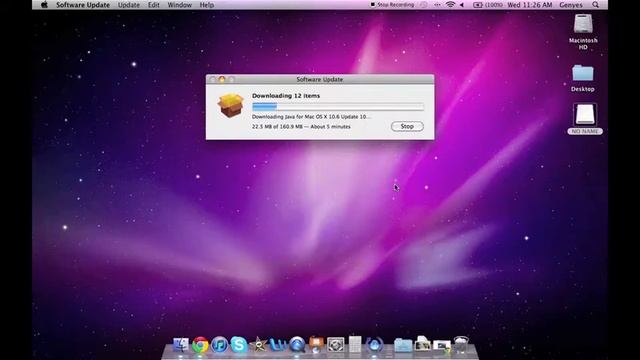Click the volume speaker menu icon

point(462,5)
